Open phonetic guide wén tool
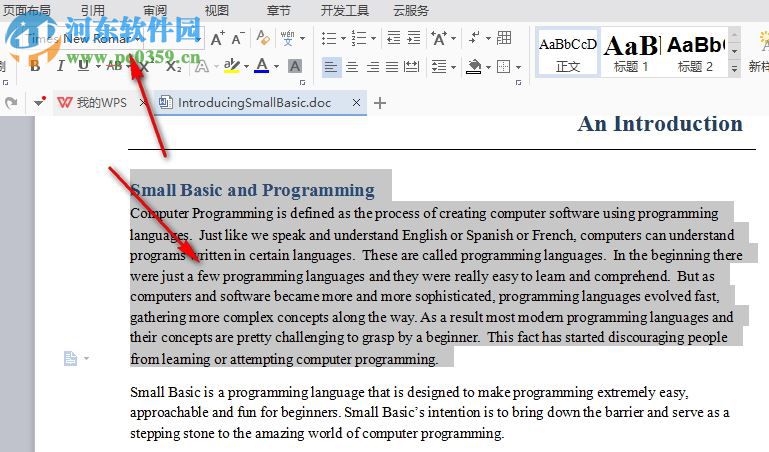The image size is (769, 452). (287, 38)
